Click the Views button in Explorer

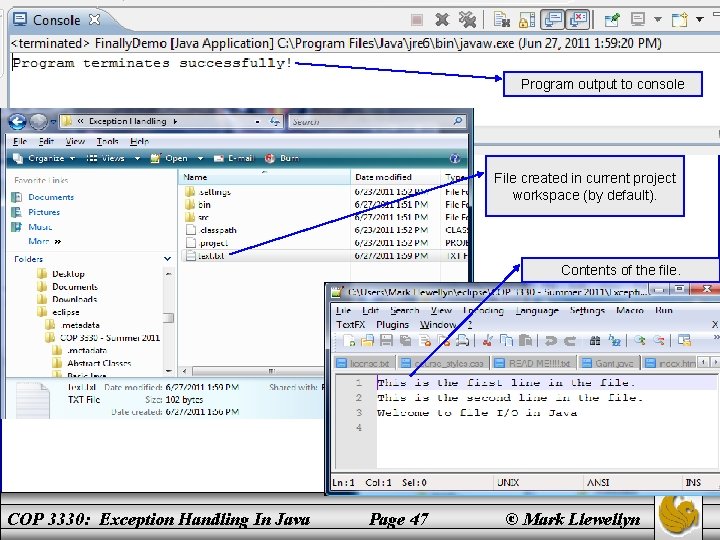(x=107, y=158)
